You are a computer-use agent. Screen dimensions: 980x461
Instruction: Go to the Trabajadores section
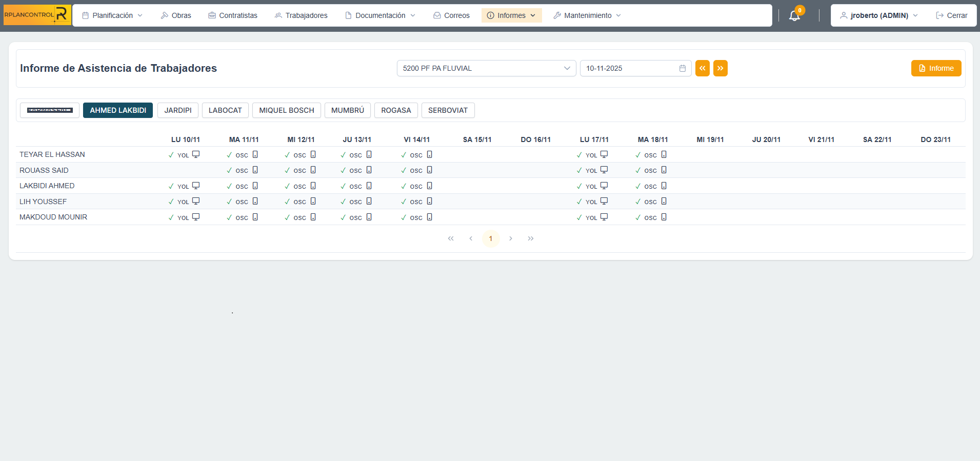301,15
